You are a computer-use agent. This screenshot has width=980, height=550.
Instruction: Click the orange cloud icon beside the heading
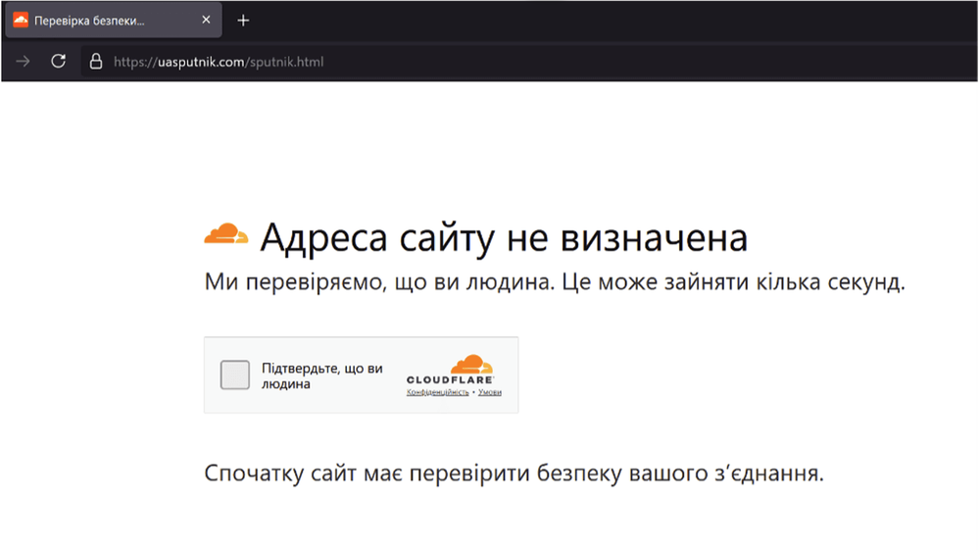pyautogui.click(x=226, y=234)
